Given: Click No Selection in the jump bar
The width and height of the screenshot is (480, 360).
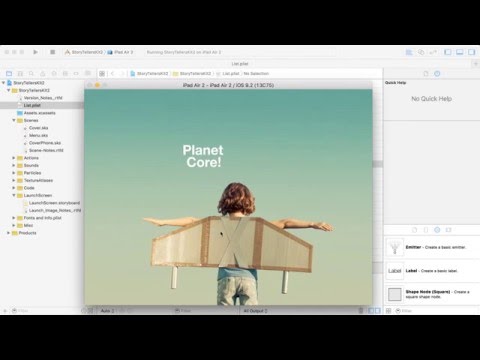Looking at the screenshot, I should click(256, 73).
